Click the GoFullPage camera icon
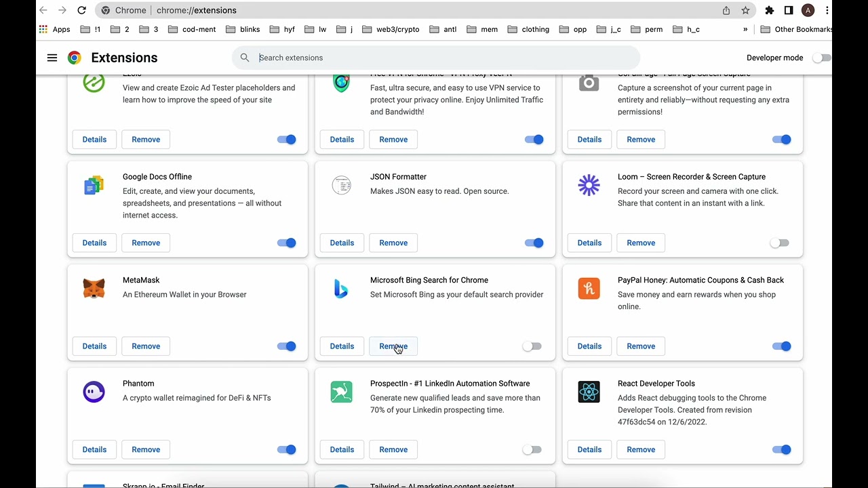The height and width of the screenshot is (488, 868). [x=589, y=82]
